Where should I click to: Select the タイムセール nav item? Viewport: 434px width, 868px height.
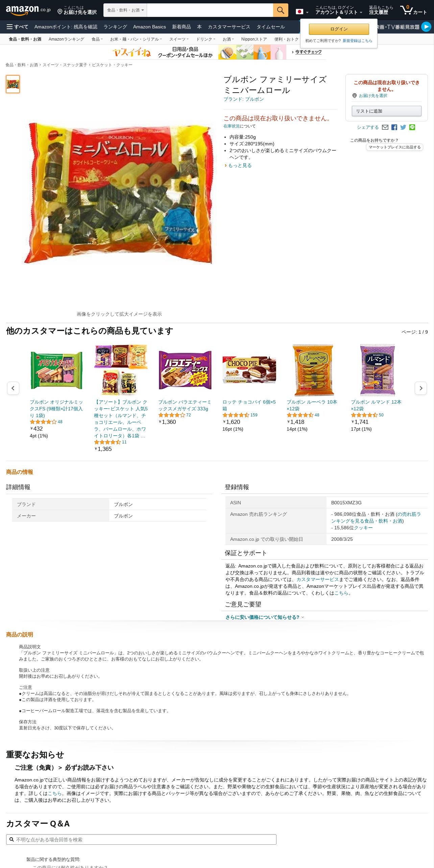pyautogui.click(x=271, y=27)
